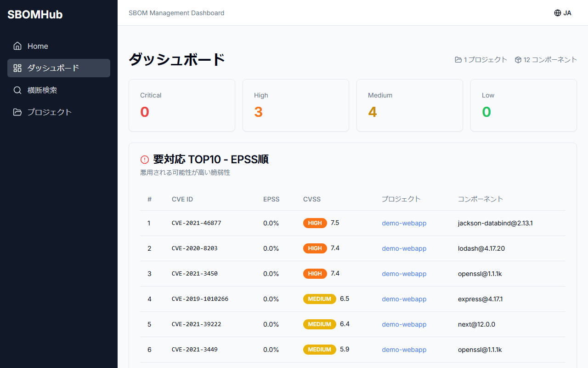Click the High count card
588x368 pixels.
click(296, 105)
